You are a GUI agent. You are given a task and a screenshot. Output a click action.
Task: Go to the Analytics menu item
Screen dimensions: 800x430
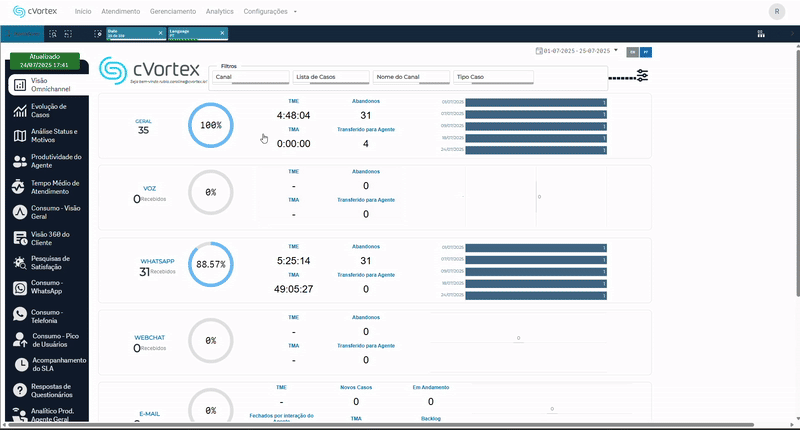(219, 12)
